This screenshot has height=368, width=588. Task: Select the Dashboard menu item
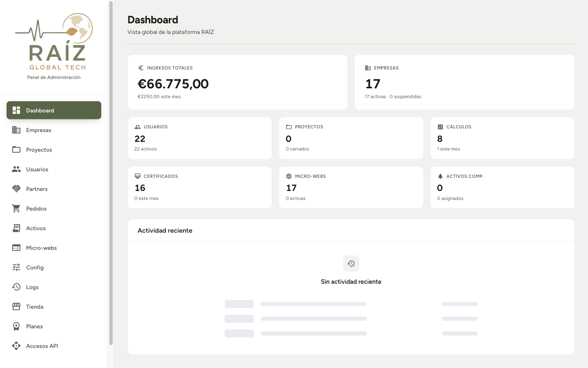pyautogui.click(x=54, y=110)
